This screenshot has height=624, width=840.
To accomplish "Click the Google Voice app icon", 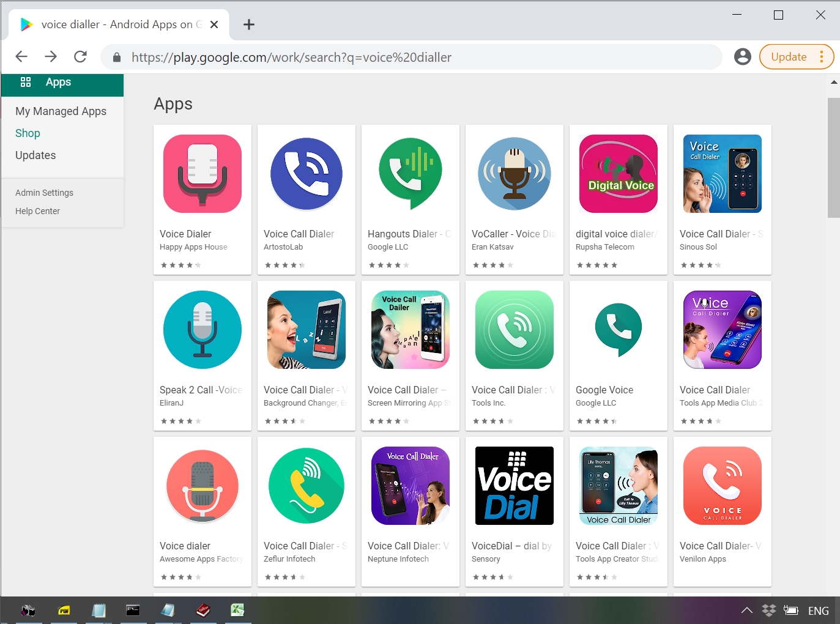I will click(x=619, y=330).
